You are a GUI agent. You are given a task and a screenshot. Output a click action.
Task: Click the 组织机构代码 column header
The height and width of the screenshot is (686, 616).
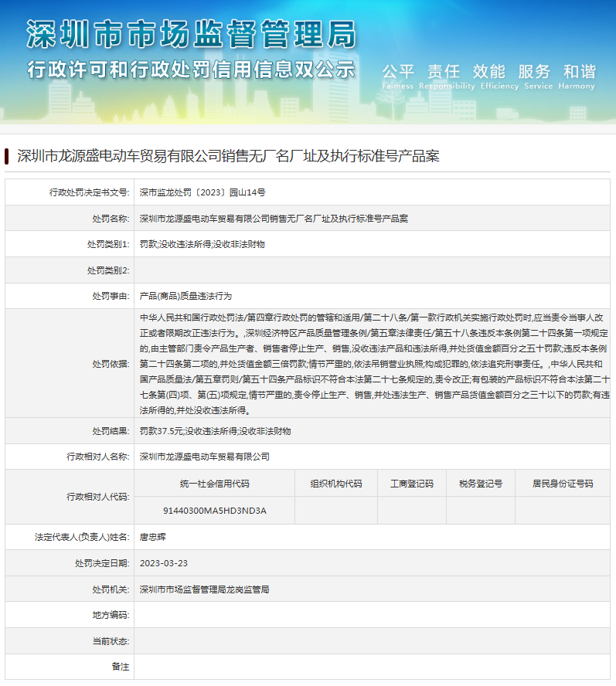coord(336,484)
